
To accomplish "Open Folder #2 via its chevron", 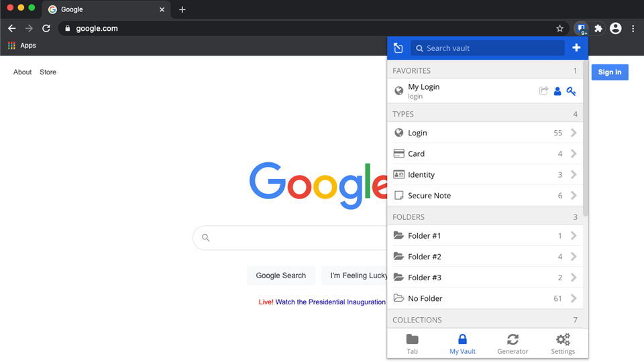I will (x=574, y=257).
